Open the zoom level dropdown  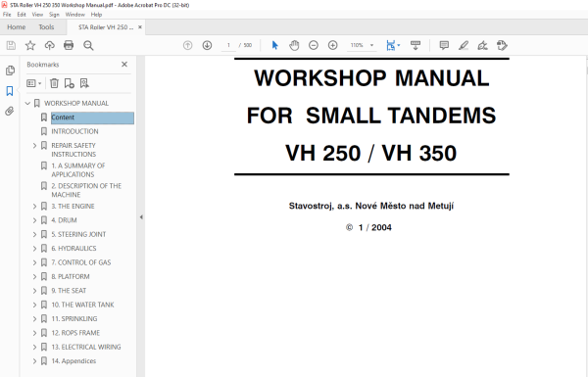[372, 45]
